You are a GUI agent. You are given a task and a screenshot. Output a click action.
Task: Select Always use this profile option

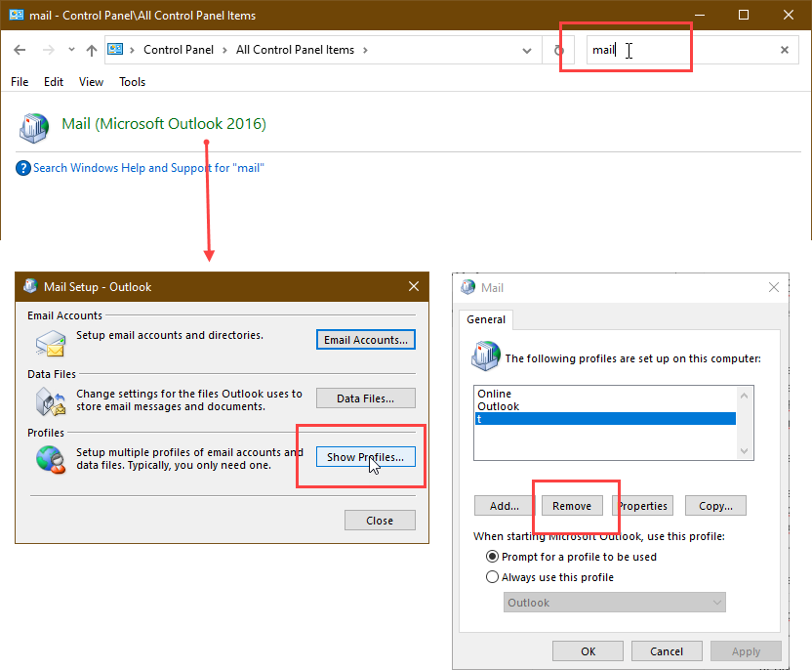click(x=550, y=577)
